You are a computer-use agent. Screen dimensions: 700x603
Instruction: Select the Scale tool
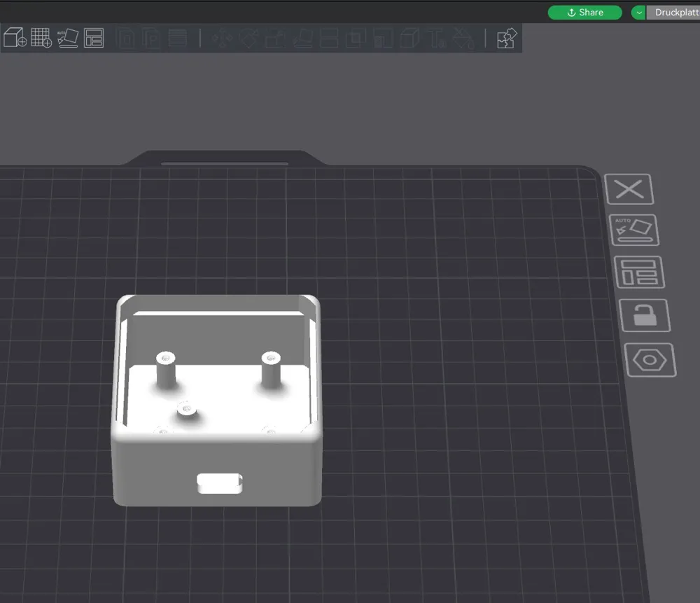pyautogui.click(x=275, y=38)
